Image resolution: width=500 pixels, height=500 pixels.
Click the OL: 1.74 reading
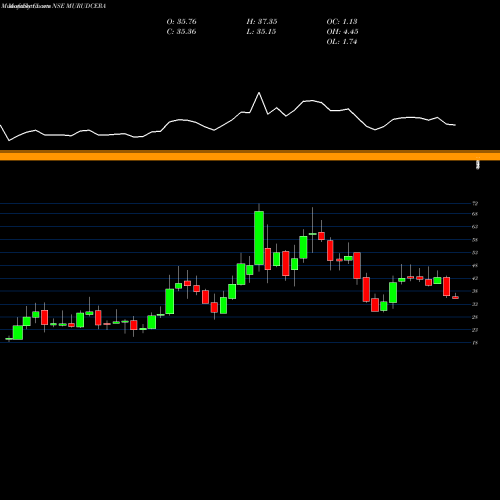[x=342, y=42]
